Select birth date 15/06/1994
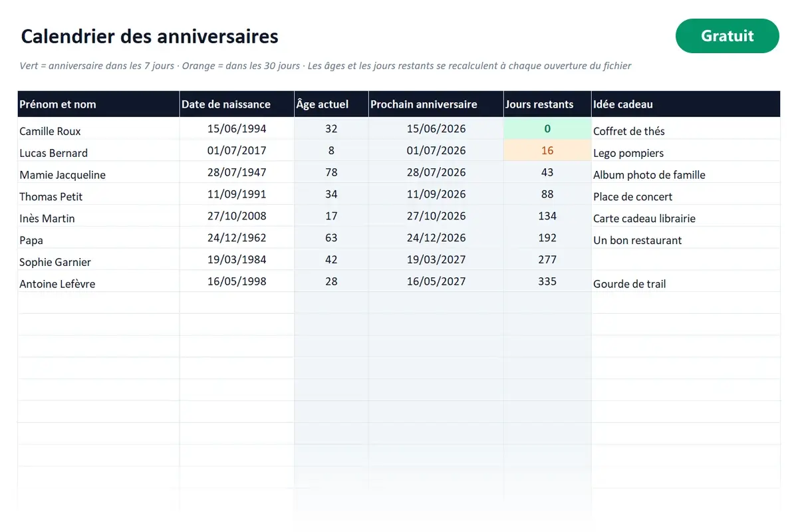798x532 pixels. pos(237,129)
